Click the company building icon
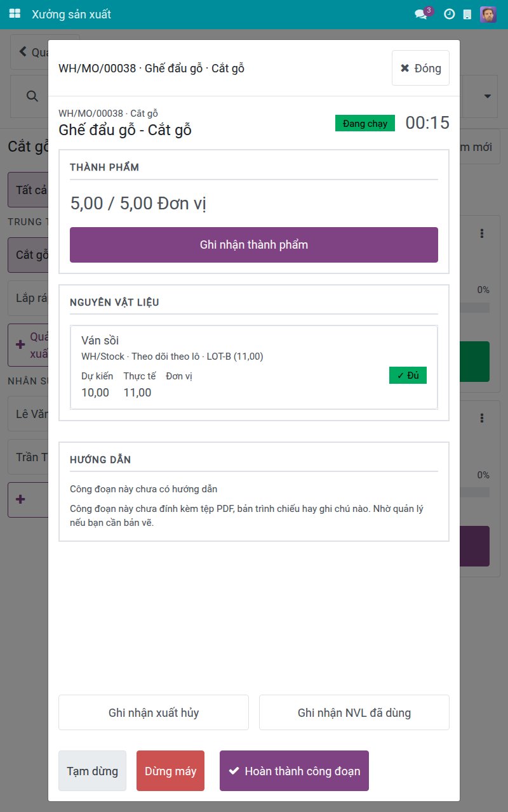This screenshot has width=508, height=812. tap(467, 14)
